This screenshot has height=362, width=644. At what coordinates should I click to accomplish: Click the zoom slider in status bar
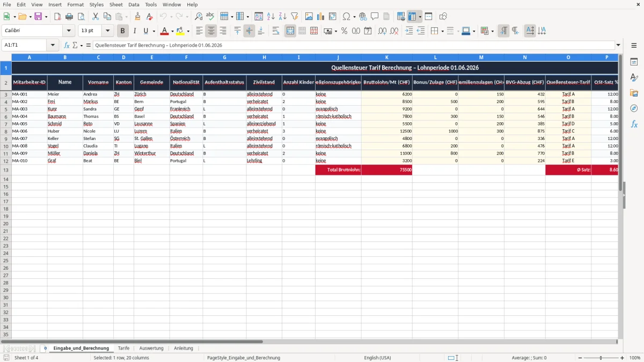tap(601, 358)
